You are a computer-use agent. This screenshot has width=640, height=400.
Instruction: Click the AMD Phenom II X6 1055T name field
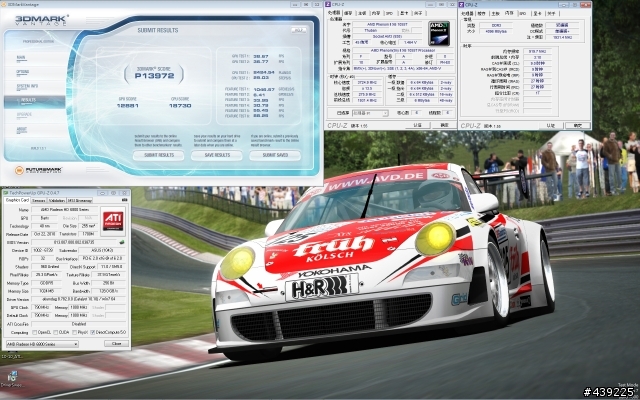387,24
